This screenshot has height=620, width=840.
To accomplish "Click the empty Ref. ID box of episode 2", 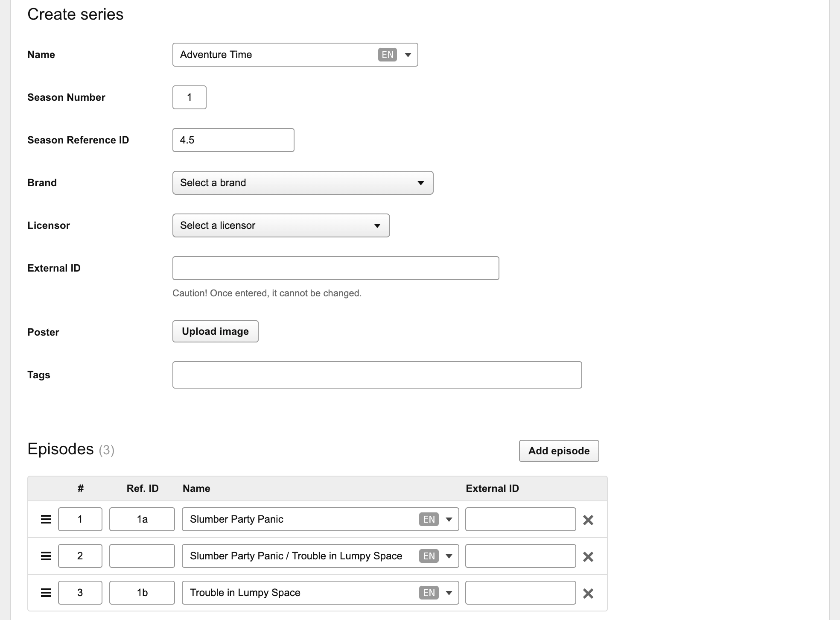I will click(142, 556).
